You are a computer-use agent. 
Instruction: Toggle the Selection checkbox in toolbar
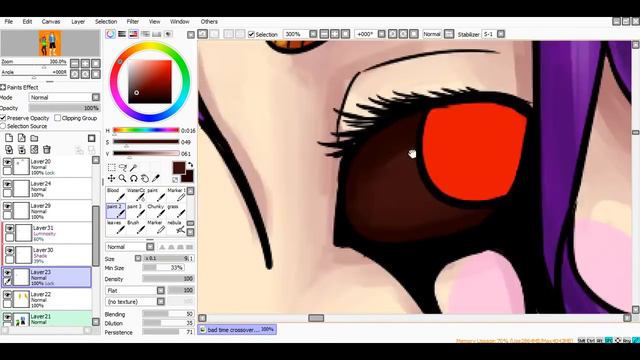(251, 34)
